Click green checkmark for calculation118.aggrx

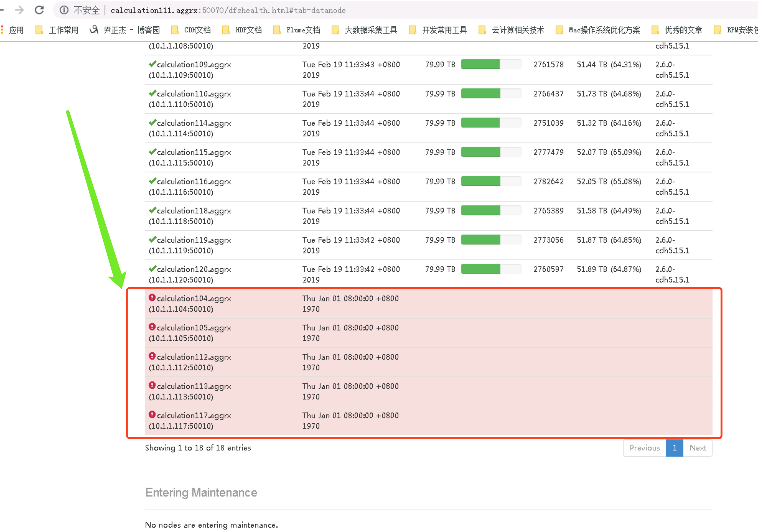[152, 210]
